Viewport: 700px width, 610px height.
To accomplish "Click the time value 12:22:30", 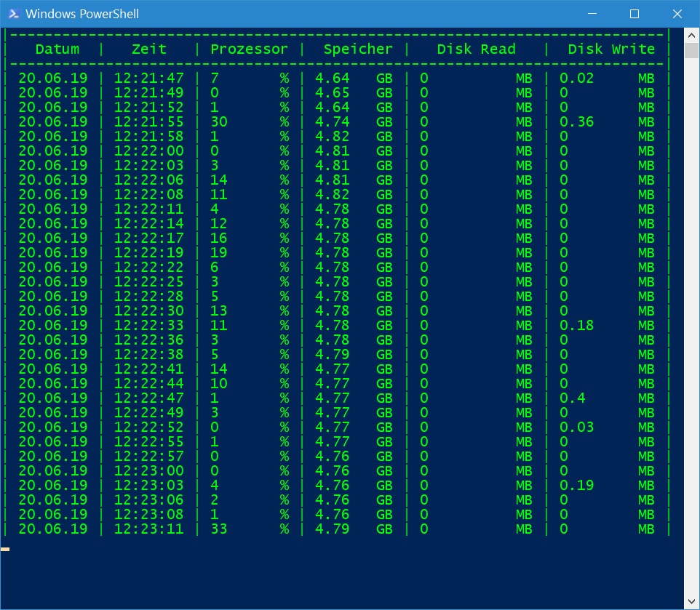I will (148, 310).
